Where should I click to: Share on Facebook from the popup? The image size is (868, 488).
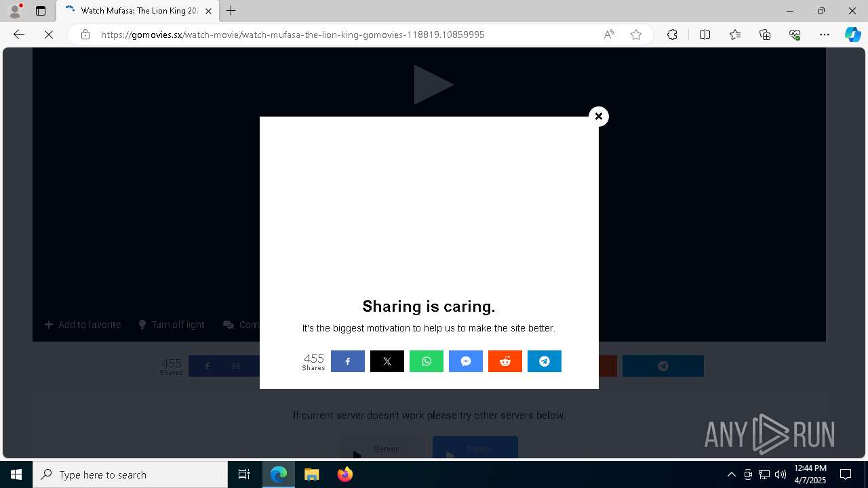(x=348, y=361)
